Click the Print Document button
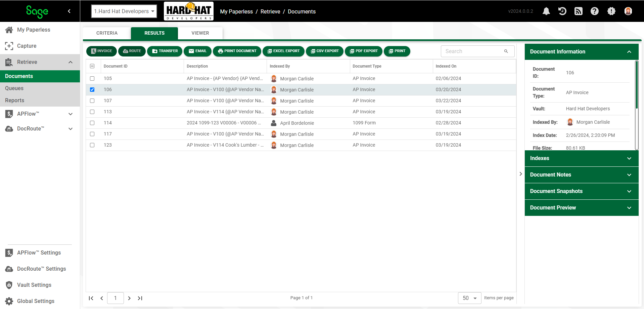 (x=237, y=51)
